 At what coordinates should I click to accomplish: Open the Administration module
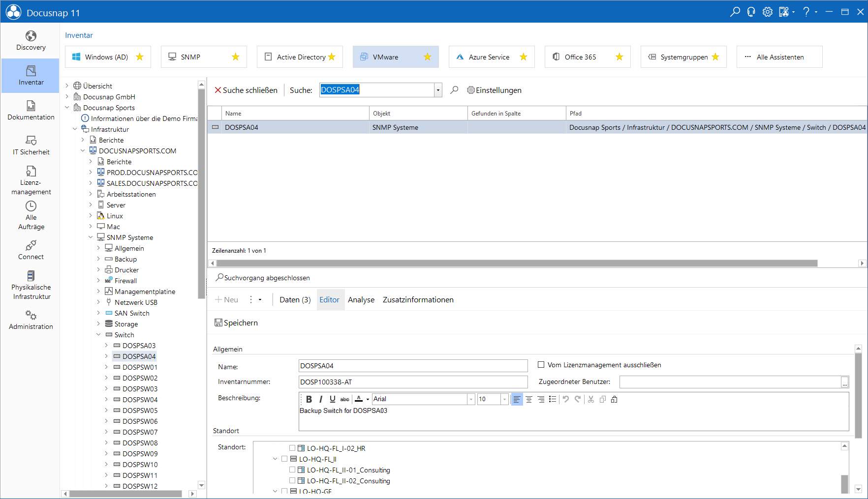[31, 320]
